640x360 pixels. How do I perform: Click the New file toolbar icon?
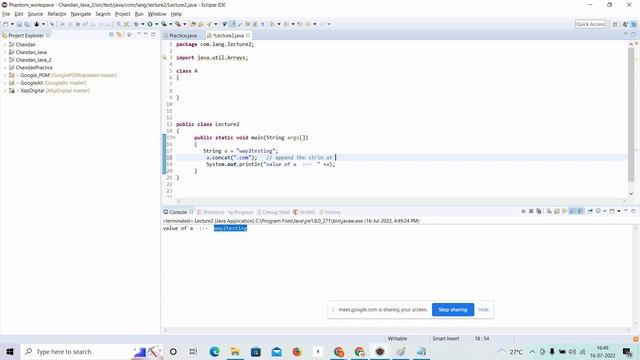[x=5, y=24]
